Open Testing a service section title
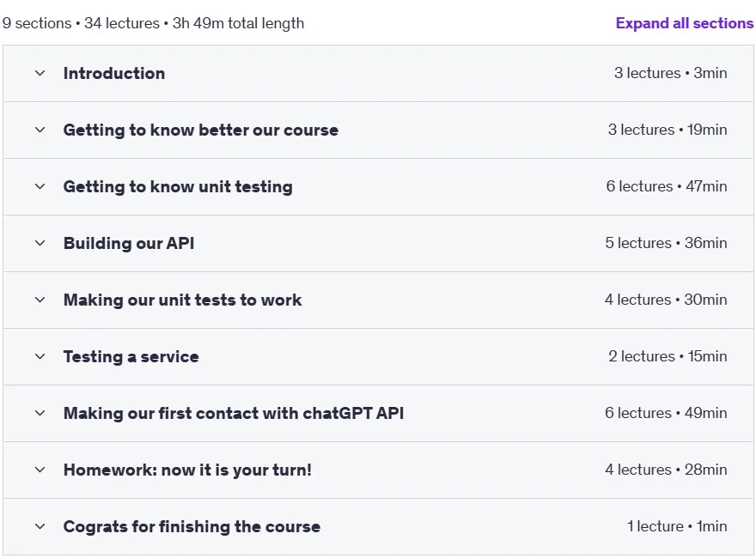 (x=131, y=356)
